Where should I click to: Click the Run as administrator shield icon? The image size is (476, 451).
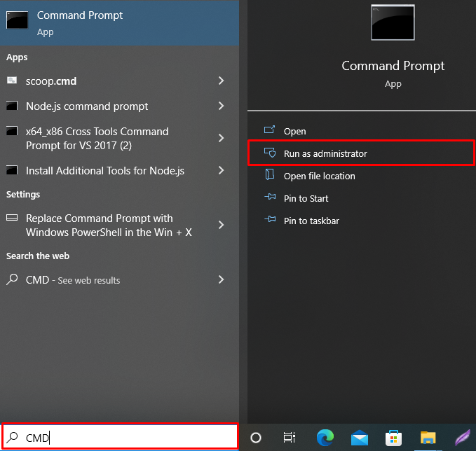tap(270, 152)
